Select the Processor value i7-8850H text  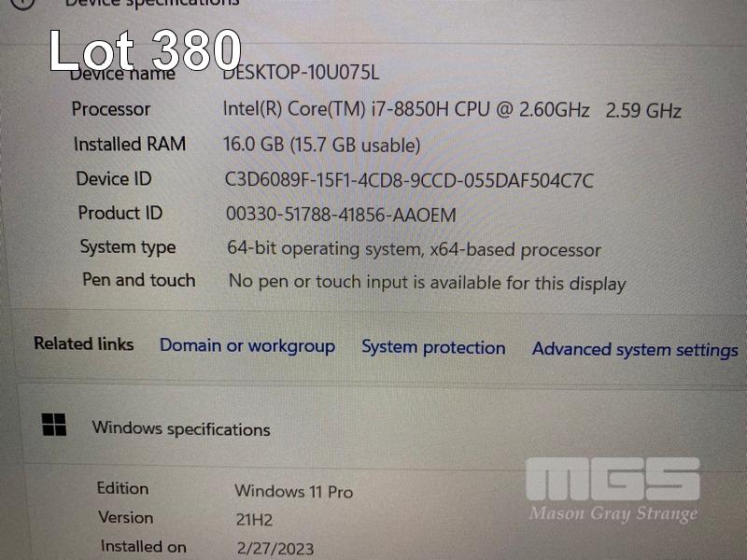452,110
